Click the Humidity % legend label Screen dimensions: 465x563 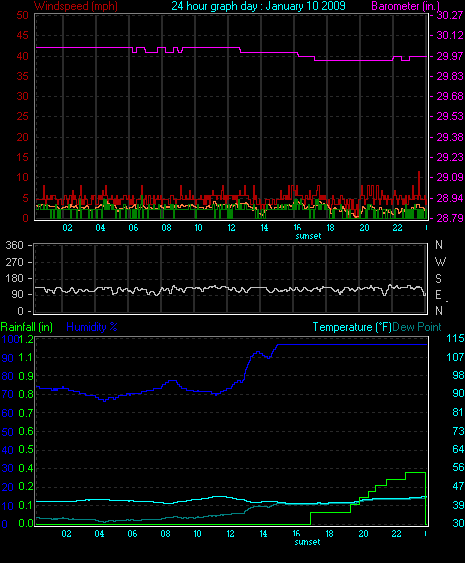pos(92,327)
